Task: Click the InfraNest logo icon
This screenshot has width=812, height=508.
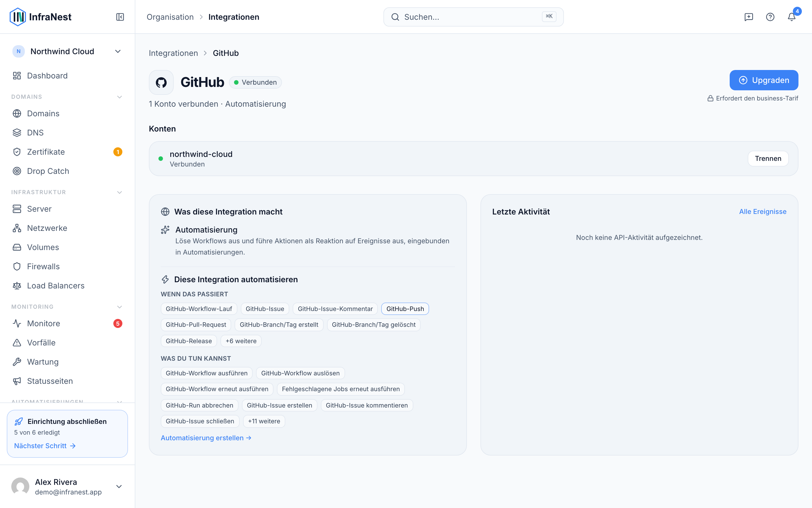Action: (18, 17)
